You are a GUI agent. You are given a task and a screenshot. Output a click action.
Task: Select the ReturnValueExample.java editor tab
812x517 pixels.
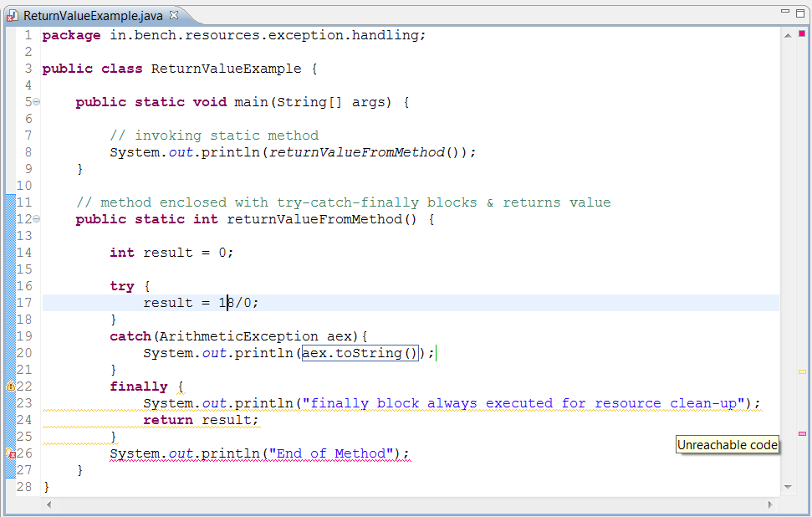(x=93, y=16)
